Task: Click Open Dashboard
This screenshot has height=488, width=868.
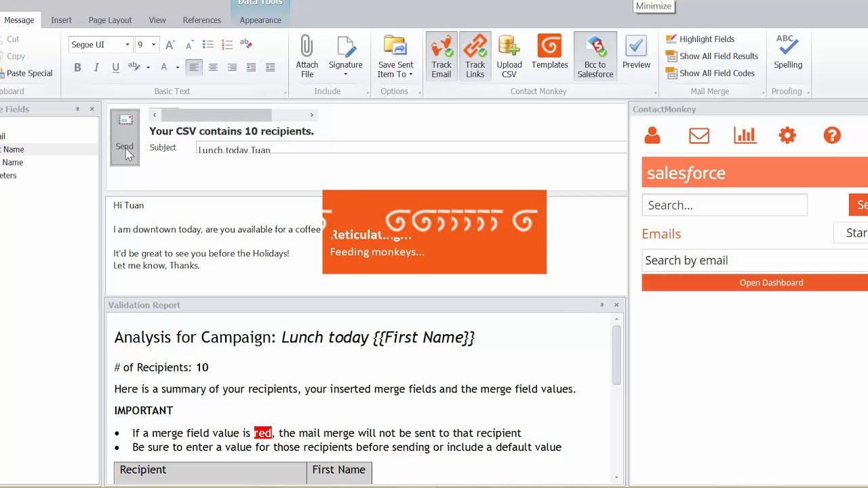Action: click(x=771, y=283)
